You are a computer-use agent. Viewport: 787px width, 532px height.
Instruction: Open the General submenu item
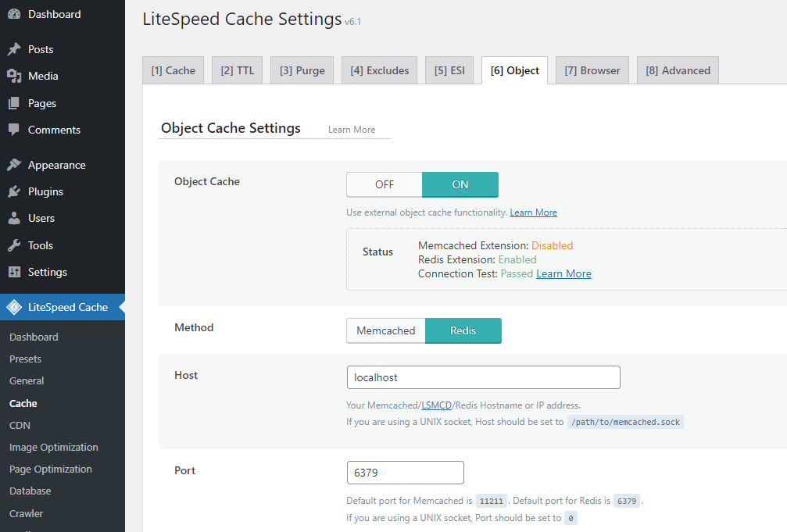click(27, 381)
